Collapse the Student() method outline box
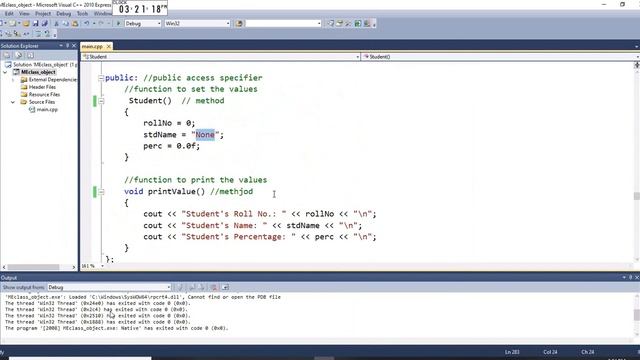 coord(101,101)
